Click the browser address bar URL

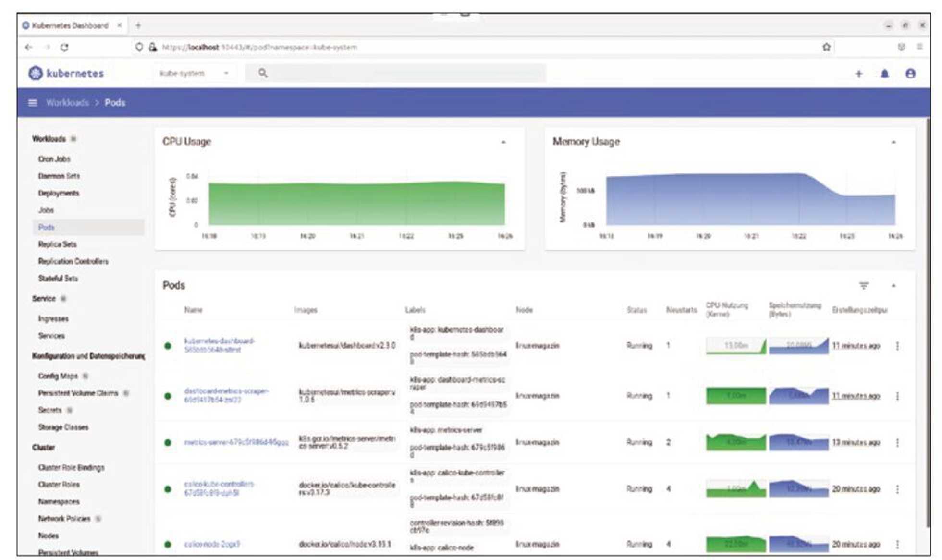pyautogui.click(x=259, y=47)
